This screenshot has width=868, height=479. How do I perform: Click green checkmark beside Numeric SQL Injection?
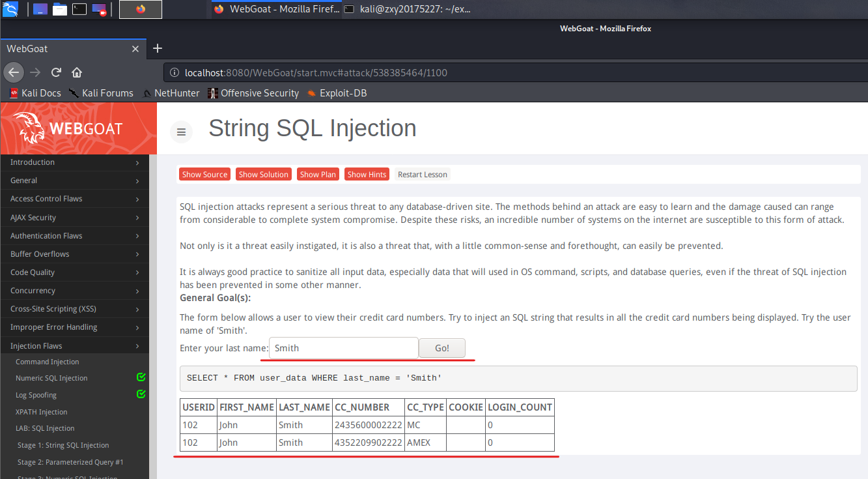click(141, 377)
